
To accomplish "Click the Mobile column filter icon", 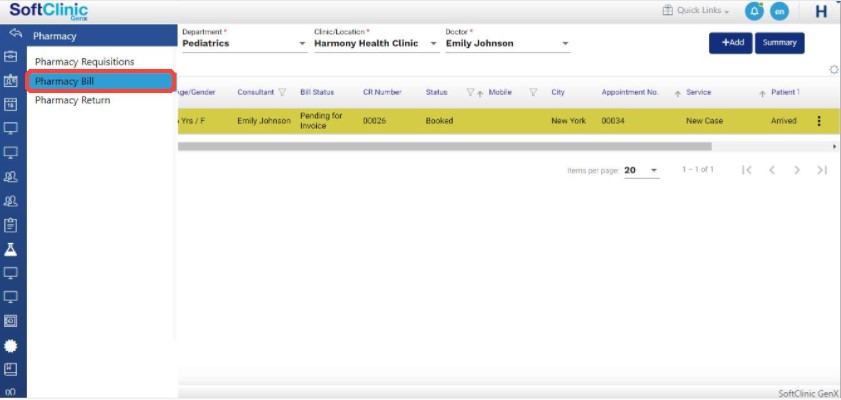I will [x=533, y=93].
